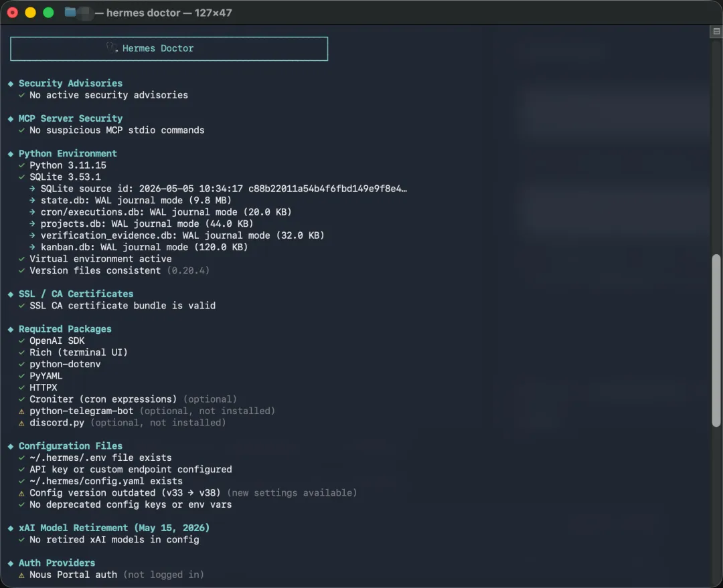Click the diamond bullet beside Security Advisories
The image size is (723, 588).
(x=11, y=84)
